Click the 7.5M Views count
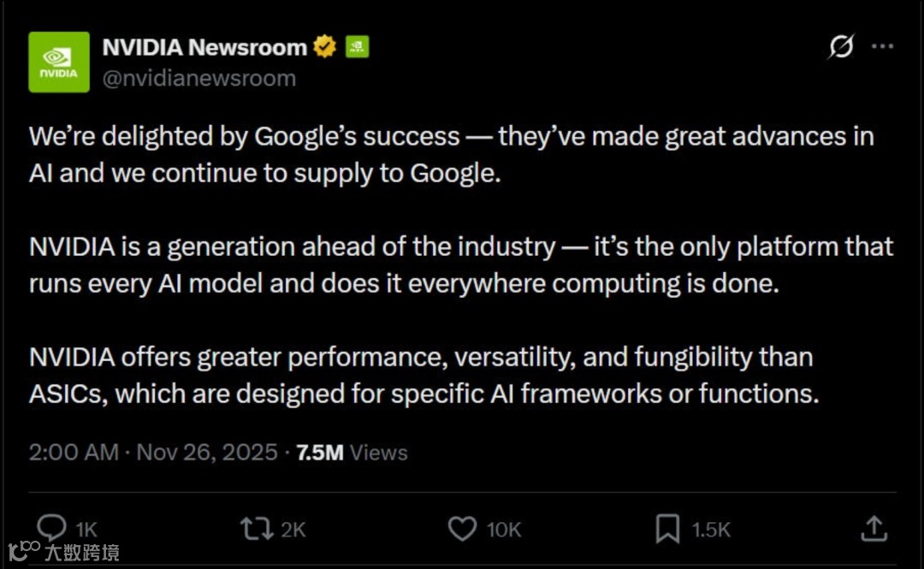Screen dimensions: 924x569 [x=352, y=453]
